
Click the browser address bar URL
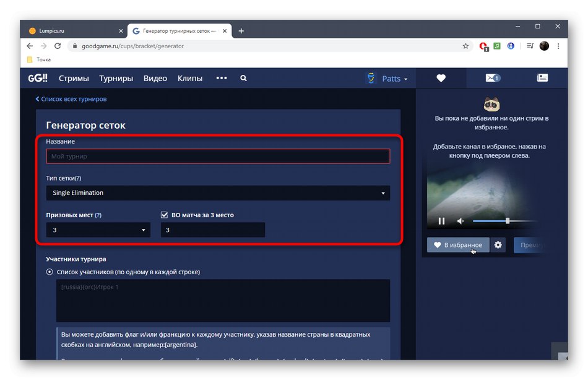point(132,46)
